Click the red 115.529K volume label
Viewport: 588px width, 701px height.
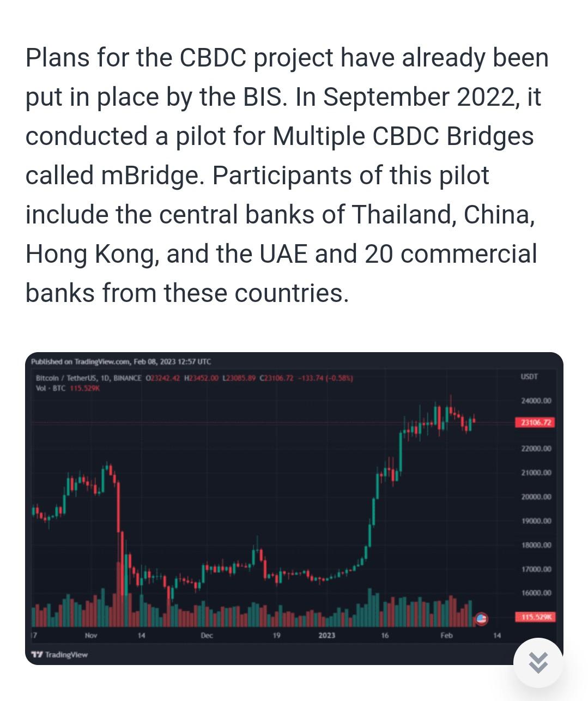(535, 617)
